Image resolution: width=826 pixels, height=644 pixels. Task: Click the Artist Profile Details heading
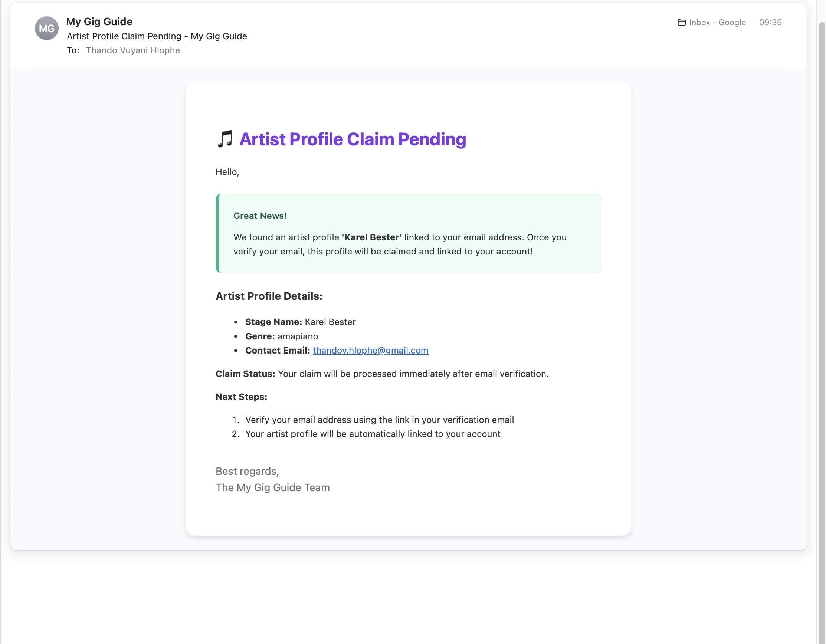(x=269, y=296)
